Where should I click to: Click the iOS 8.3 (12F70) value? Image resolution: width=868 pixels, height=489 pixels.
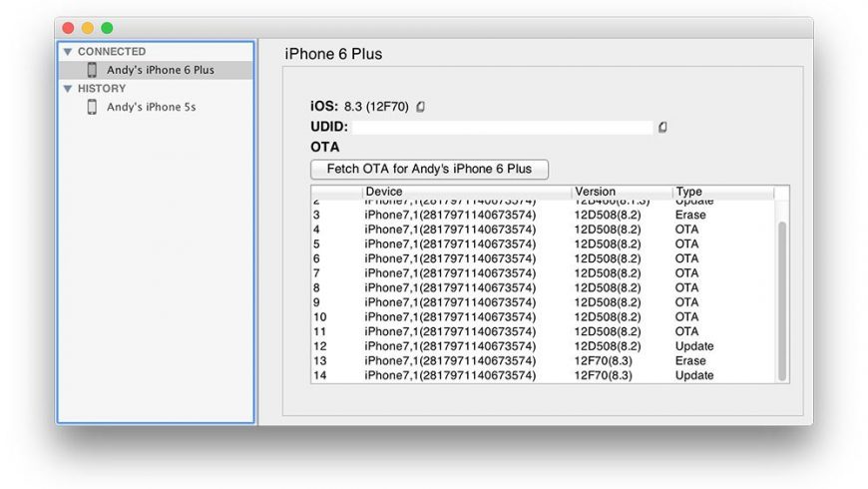376,107
